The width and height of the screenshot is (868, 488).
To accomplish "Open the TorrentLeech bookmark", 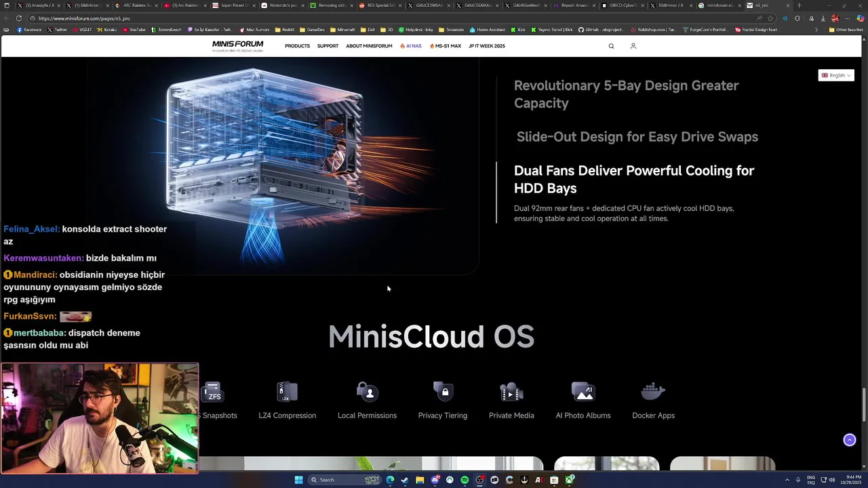I will 166,30.
